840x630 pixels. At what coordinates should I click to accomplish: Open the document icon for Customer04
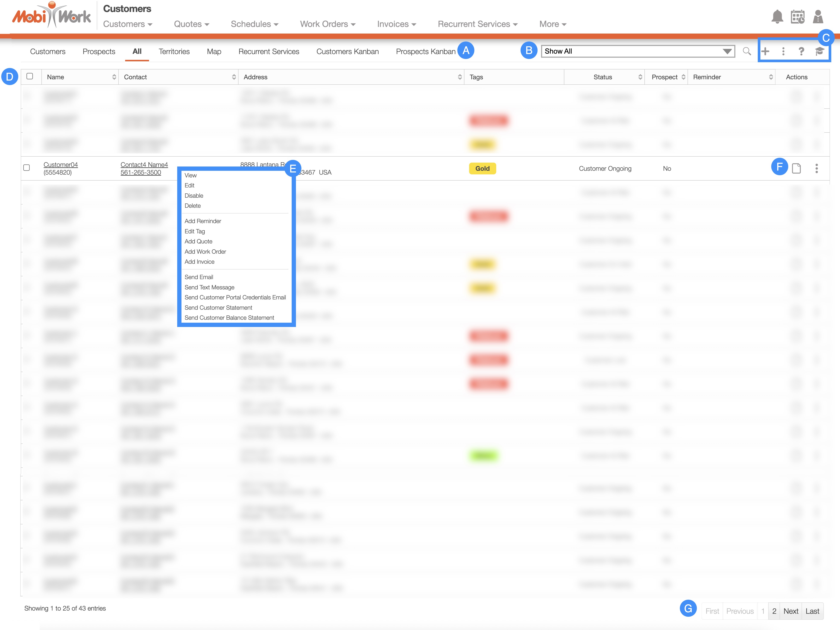796,168
